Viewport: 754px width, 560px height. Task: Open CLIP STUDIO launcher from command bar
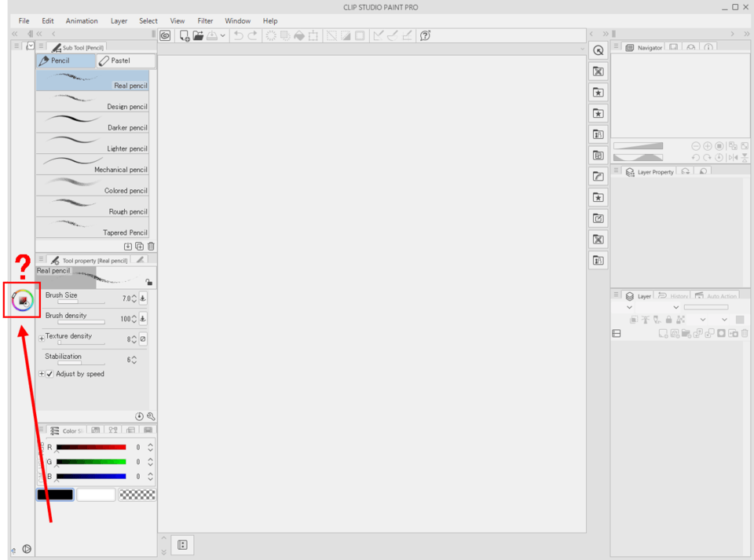[165, 35]
